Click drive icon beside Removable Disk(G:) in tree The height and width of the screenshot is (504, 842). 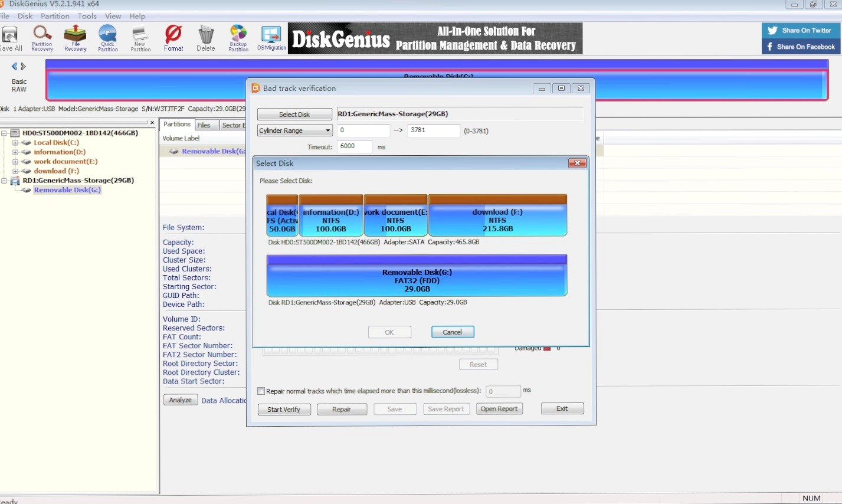(27, 190)
